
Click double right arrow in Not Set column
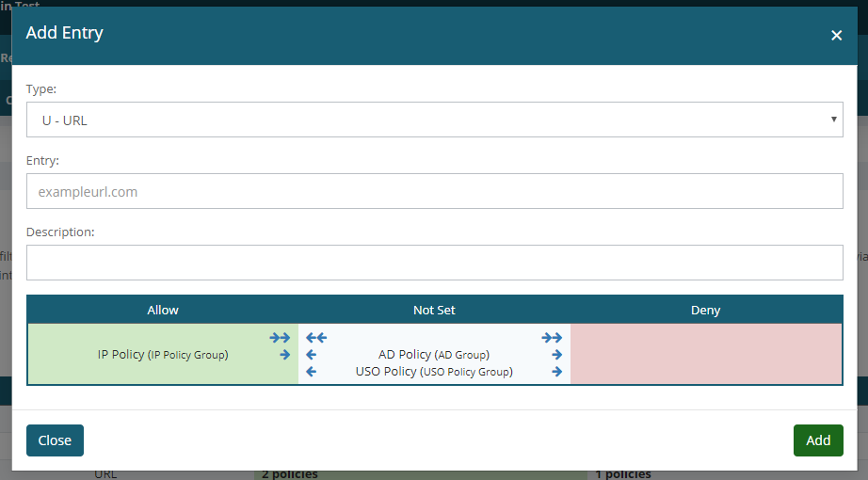coord(552,338)
